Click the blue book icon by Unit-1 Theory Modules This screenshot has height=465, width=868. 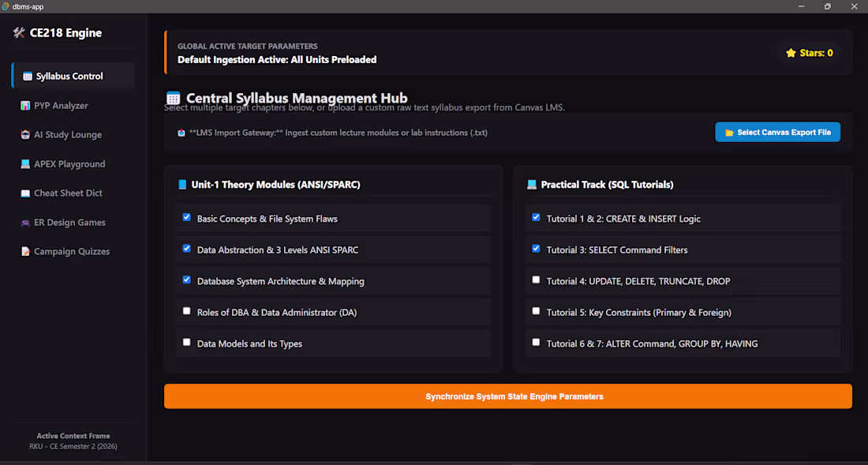tap(182, 185)
